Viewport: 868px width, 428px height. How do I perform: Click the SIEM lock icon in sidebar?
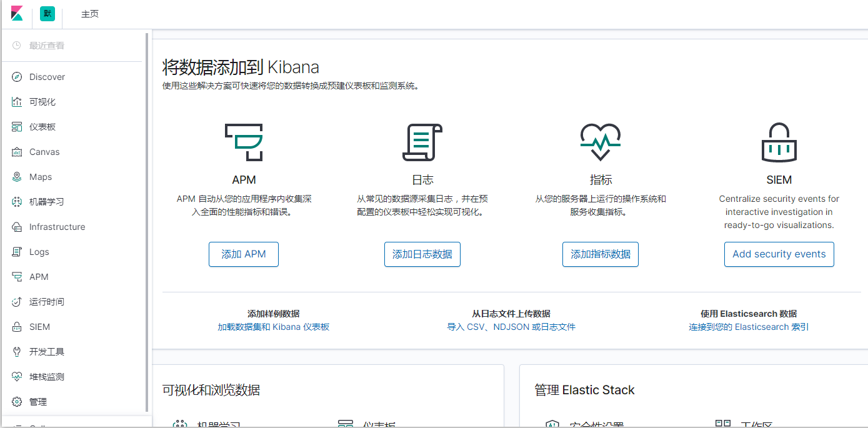pos(17,327)
